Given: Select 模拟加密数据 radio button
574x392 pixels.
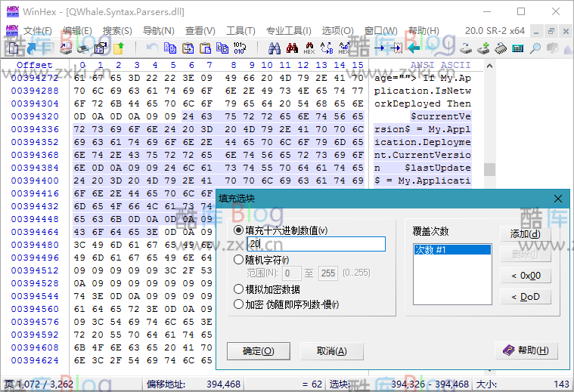Looking at the screenshot, I should (238, 289).
